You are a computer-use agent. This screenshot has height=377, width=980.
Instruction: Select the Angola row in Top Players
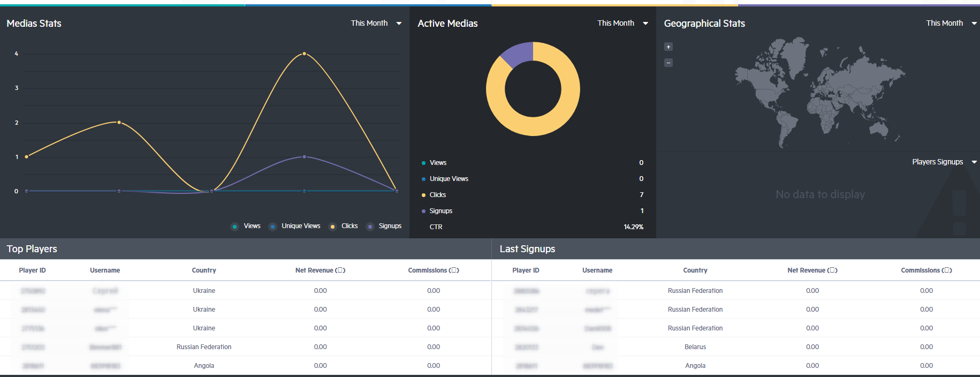click(x=246, y=366)
